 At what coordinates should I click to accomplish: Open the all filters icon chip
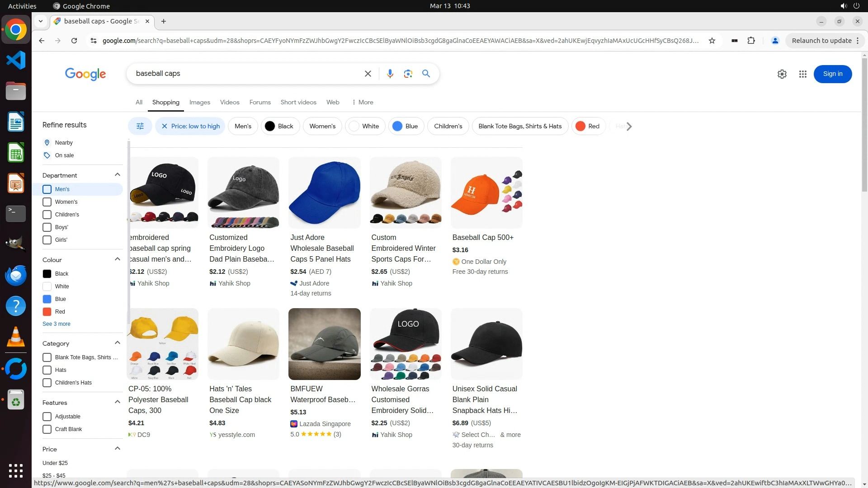pos(140,126)
